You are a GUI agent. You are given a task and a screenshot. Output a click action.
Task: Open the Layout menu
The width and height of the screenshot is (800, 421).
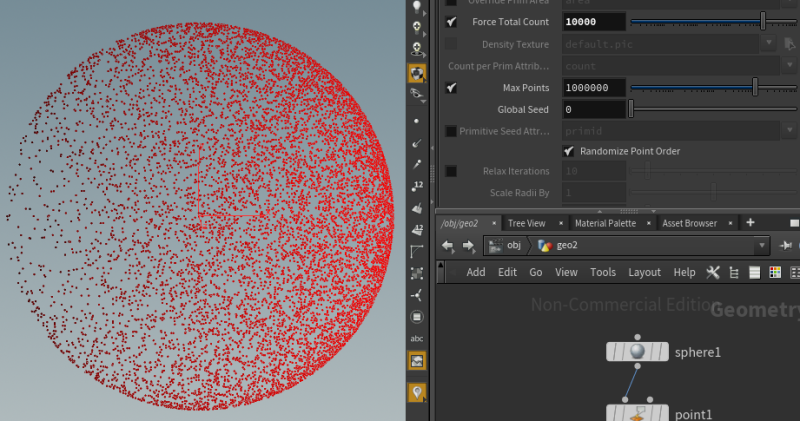point(644,273)
